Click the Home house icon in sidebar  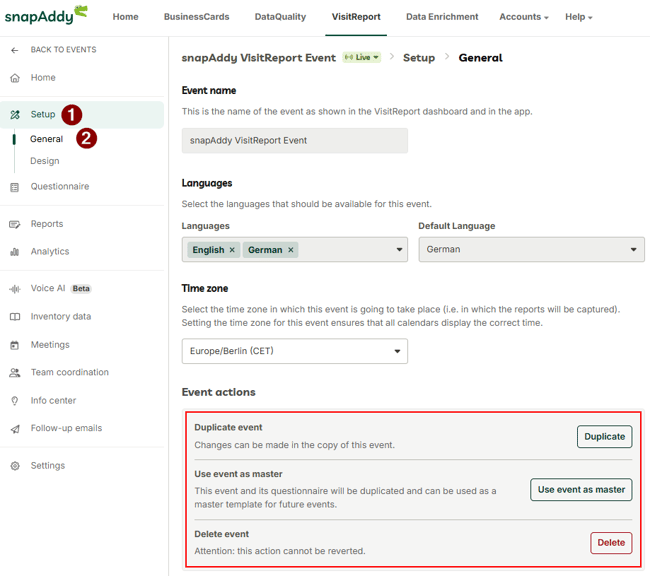[15, 78]
